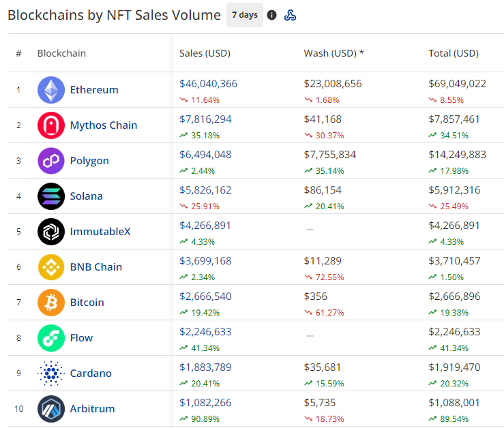Screen dimensions: 504x428
Task: Click the Solana logo icon
Action: pyautogui.click(x=51, y=196)
